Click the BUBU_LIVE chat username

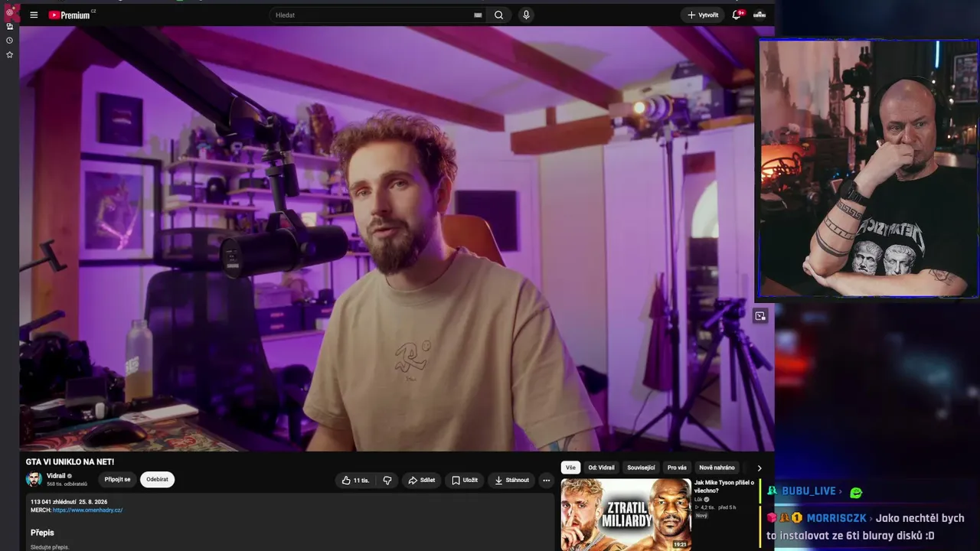click(808, 491)
